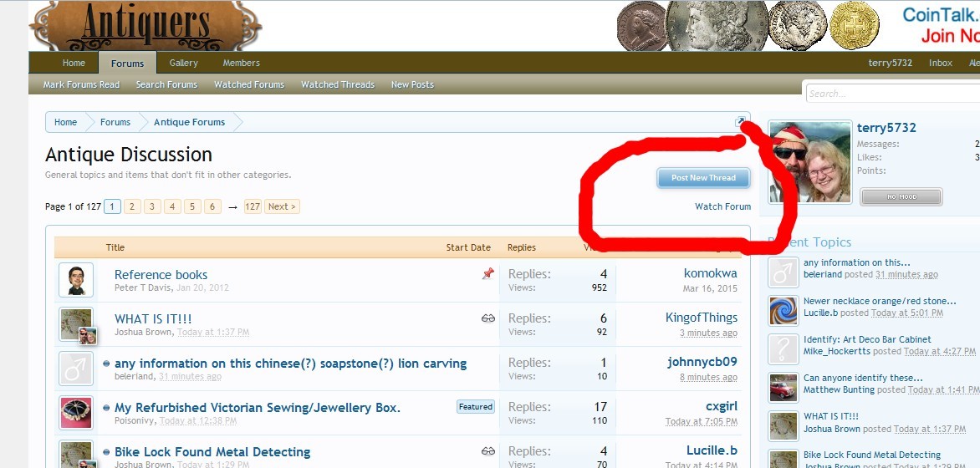
Task: Open the Forums tab in navigation
Action: (127, 64)
